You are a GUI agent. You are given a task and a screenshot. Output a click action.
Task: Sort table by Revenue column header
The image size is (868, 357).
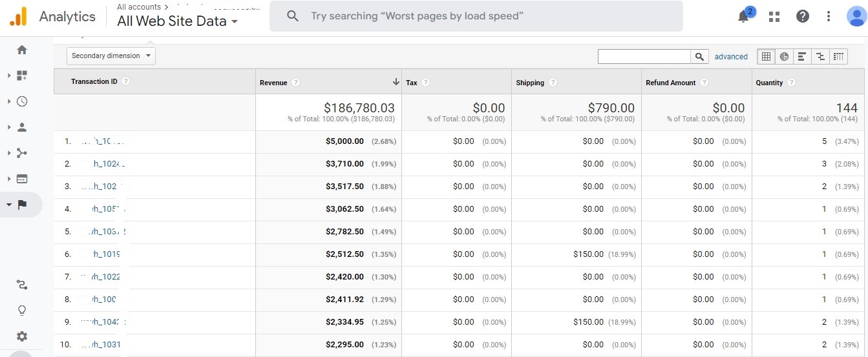[x=273, y=83]
